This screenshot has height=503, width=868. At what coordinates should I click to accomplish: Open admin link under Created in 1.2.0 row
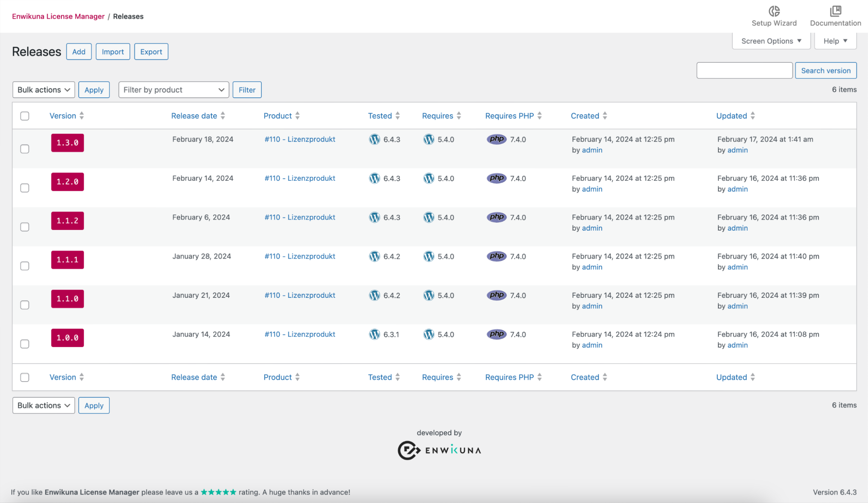[592, 189]
